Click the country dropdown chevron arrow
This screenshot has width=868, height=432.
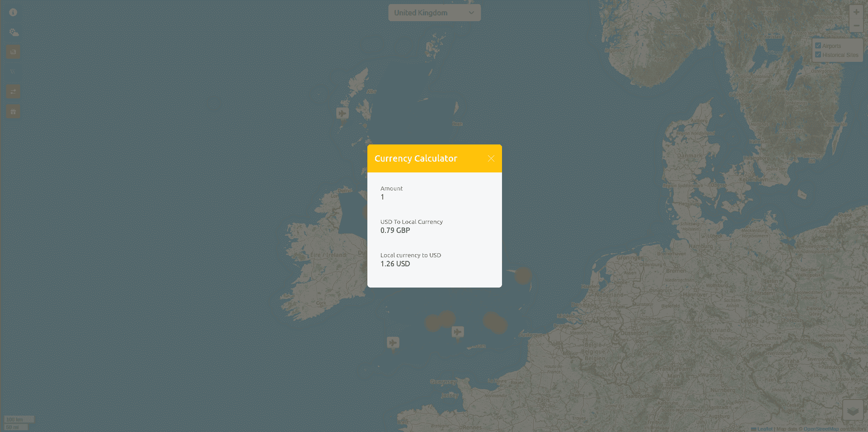click(x=471, y=13)
